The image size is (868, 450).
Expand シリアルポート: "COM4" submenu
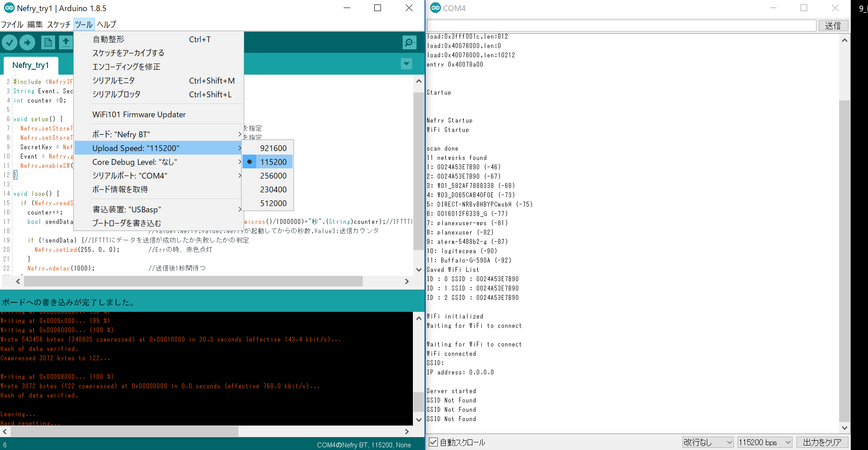point(159,175)
